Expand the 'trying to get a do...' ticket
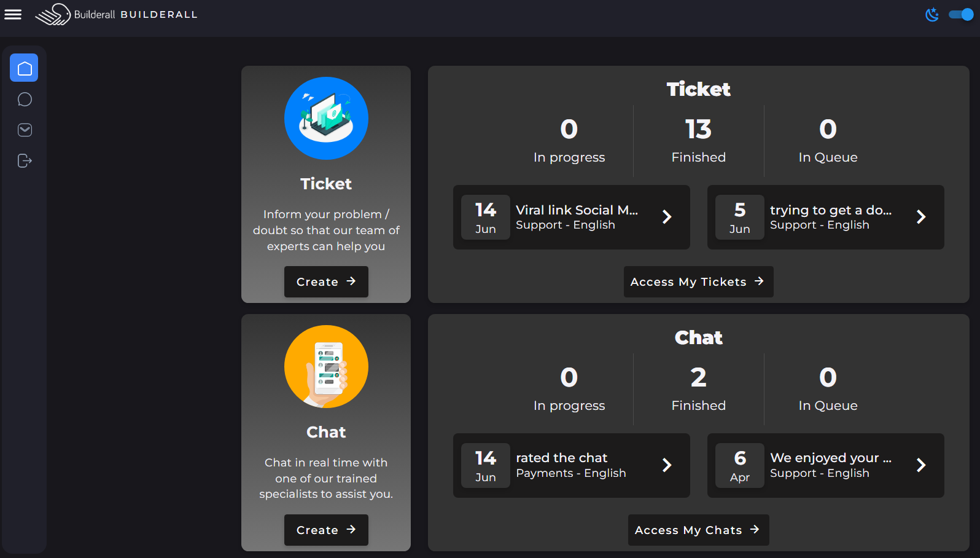Screen dimensions: 980x558 pyautogui.click(x=921, y=217)
